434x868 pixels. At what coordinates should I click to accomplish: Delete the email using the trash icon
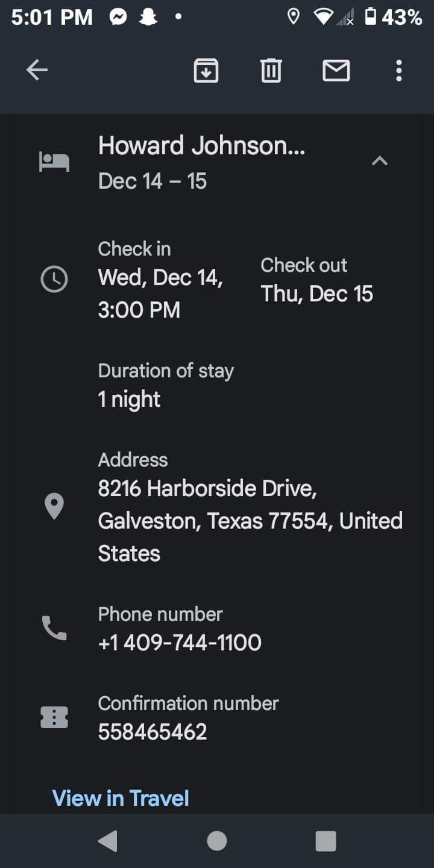pos(271,71)
